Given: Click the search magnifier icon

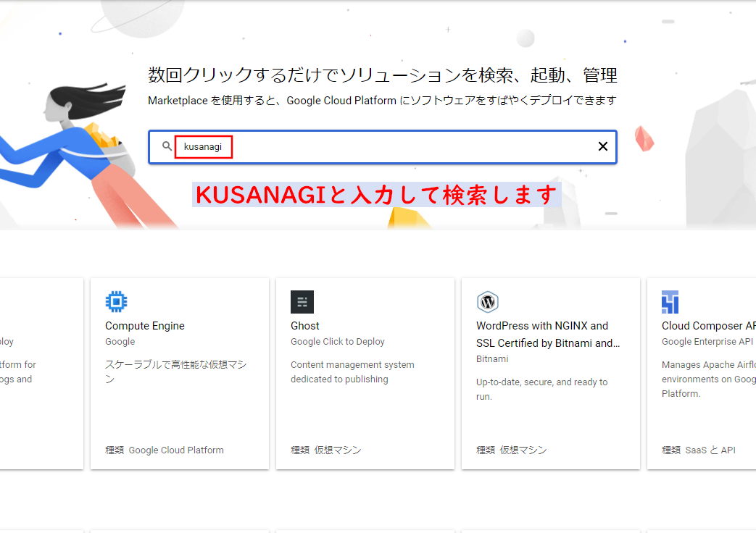Looking at the screenshot, I should [x=167, y=146].
